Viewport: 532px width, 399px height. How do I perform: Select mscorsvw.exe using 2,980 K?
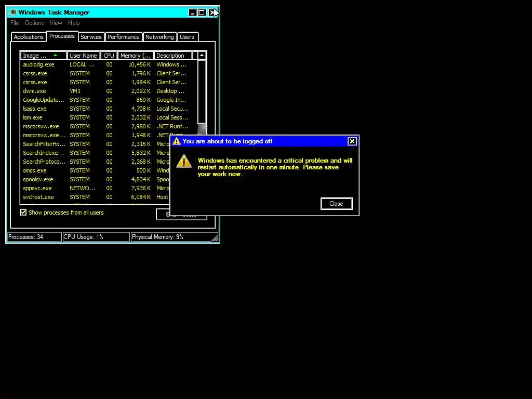pos(109,126)
